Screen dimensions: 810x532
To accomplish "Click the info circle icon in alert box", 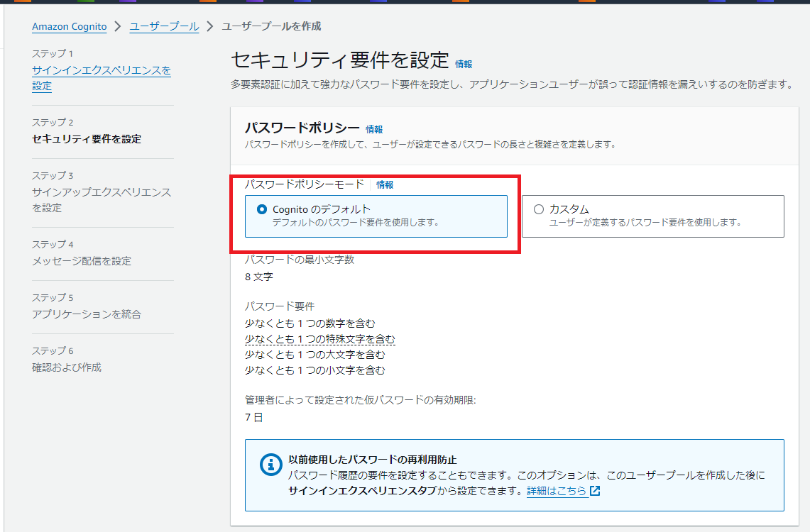I will pos(270,465).
